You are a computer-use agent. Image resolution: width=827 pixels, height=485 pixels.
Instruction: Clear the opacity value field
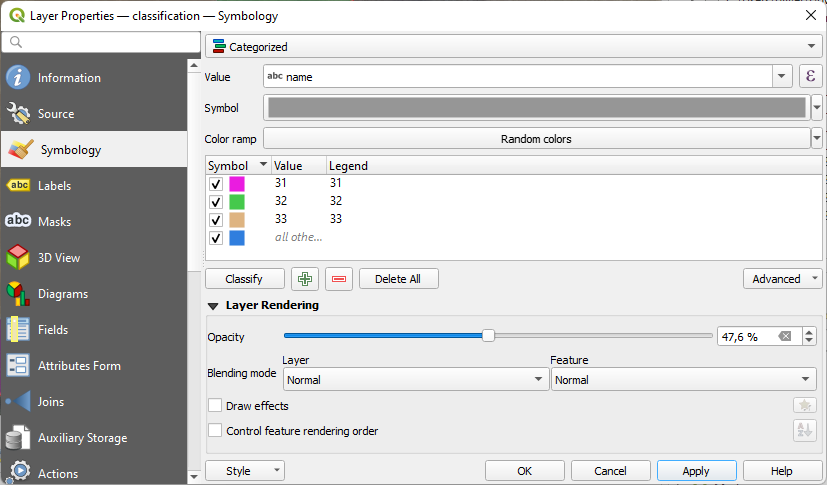[786, 337]
